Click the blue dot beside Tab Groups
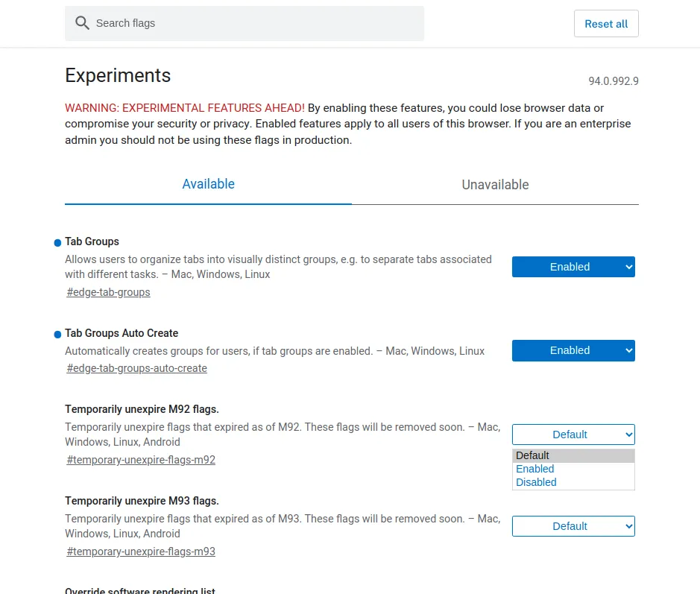This screenshot has width=700, height=594. [57, 243]
